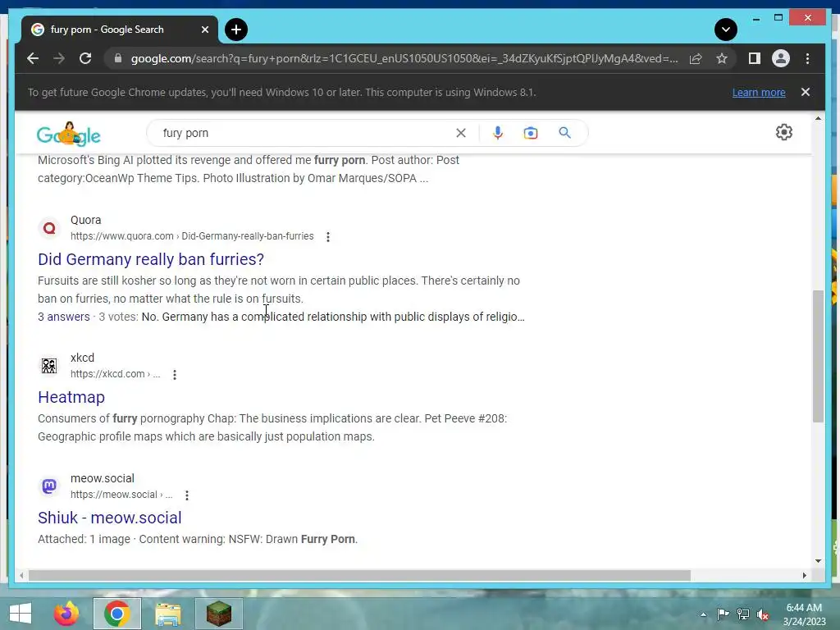Screen dimensions: 840x630
Task: Open the Windows Start button
Action: click(x=21, y=614)
